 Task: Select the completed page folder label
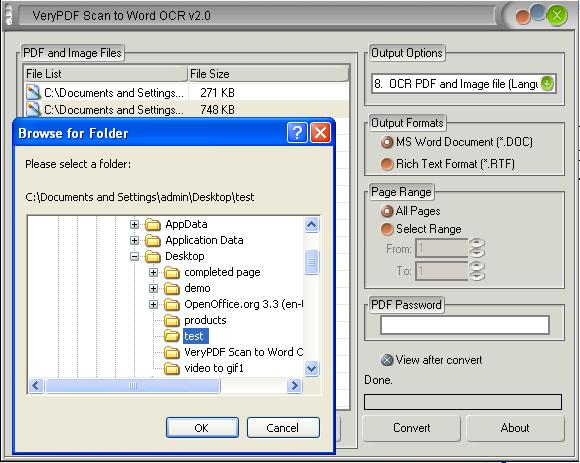coord(222,273)
